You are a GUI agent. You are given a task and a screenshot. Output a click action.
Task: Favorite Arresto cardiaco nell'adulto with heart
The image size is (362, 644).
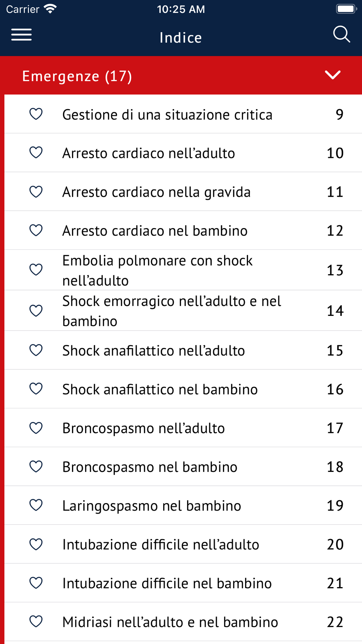[x=36, y=152]
